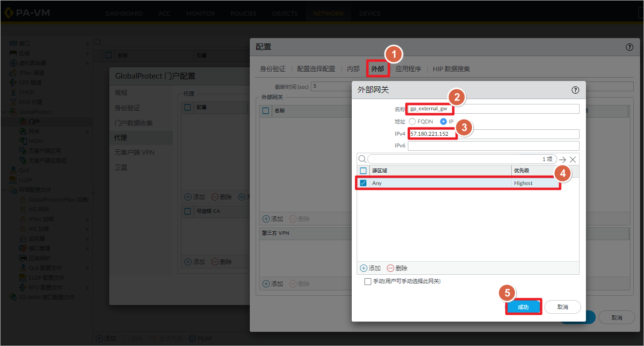Toggle the 代理 配置 header checkbox

click(188, 107)
